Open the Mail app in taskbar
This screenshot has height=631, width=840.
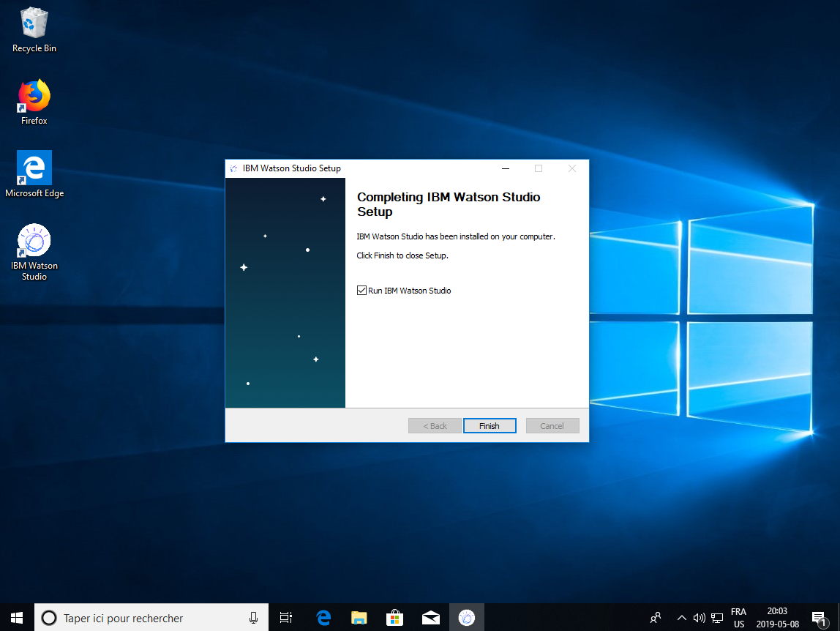point(430,618)
